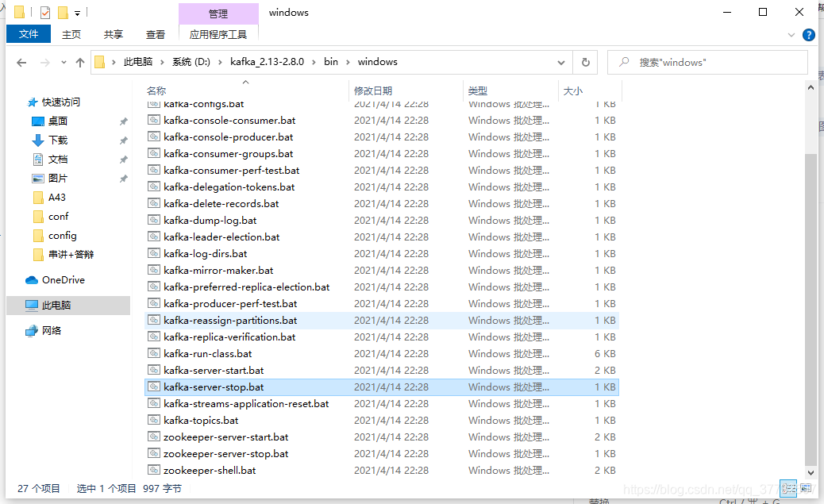Select 网络 in navigation pane
The height and width of the screenshot is (504, 824).
(x=52, y=330)
